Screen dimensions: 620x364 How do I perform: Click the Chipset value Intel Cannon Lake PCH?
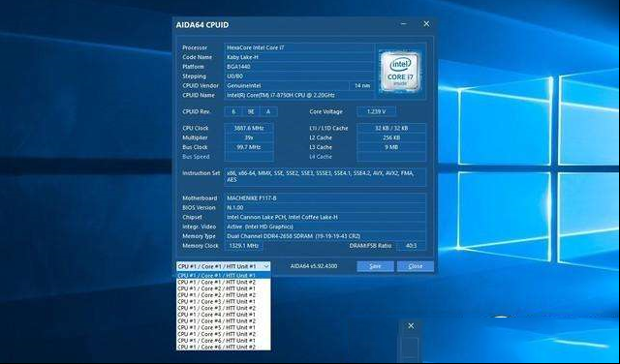tap(325, 217)
